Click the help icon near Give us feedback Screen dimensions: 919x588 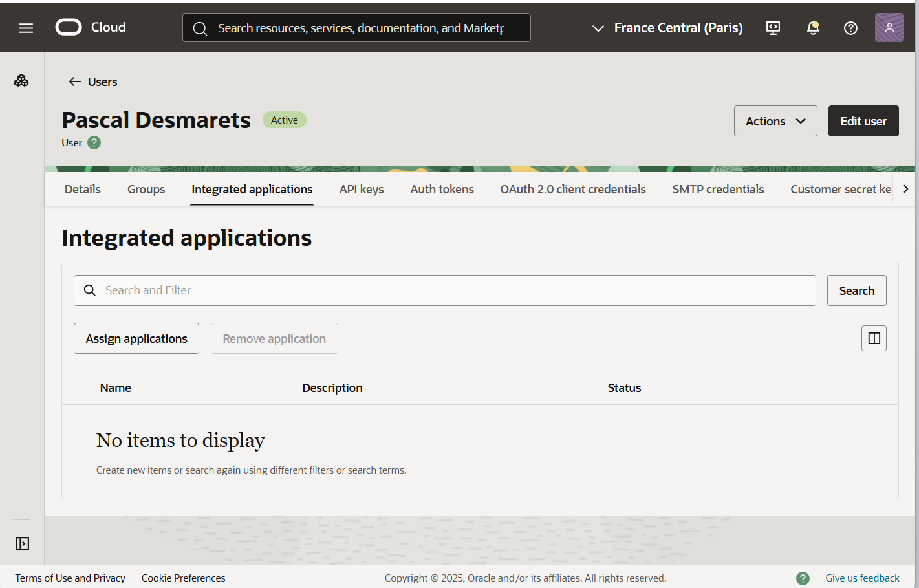pyautogui.click(x=803, y=578)
